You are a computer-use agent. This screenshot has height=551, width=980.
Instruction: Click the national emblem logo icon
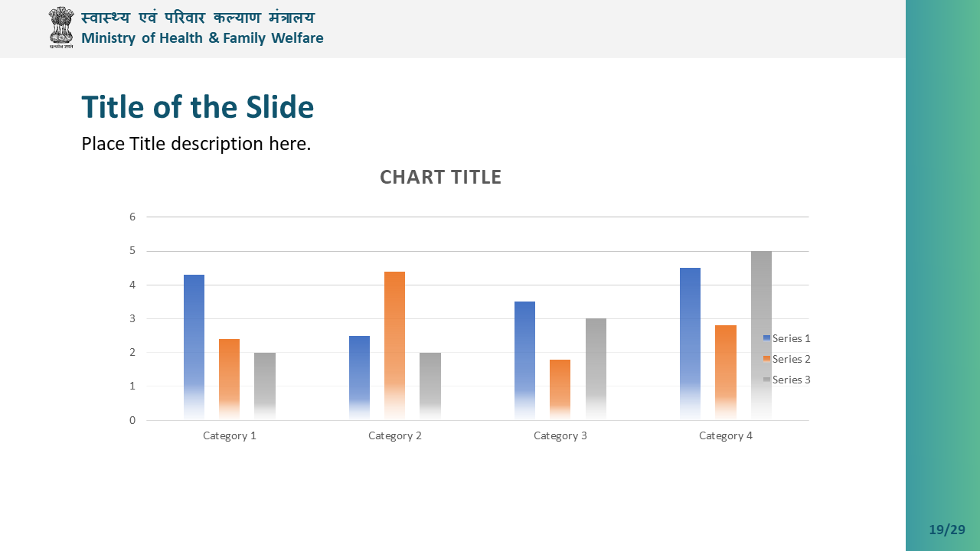pyautogui.click(x=61, y=28)
